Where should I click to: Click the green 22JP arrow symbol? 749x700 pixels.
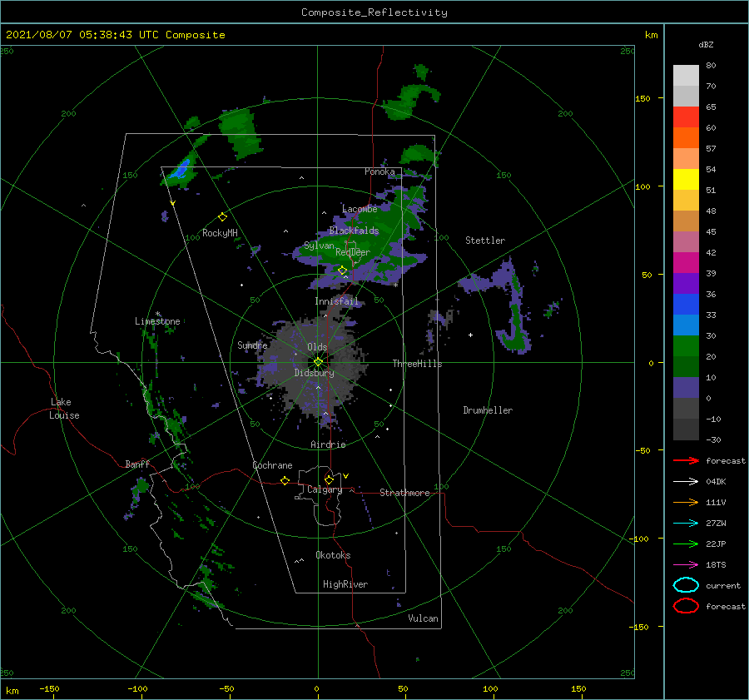686,544
